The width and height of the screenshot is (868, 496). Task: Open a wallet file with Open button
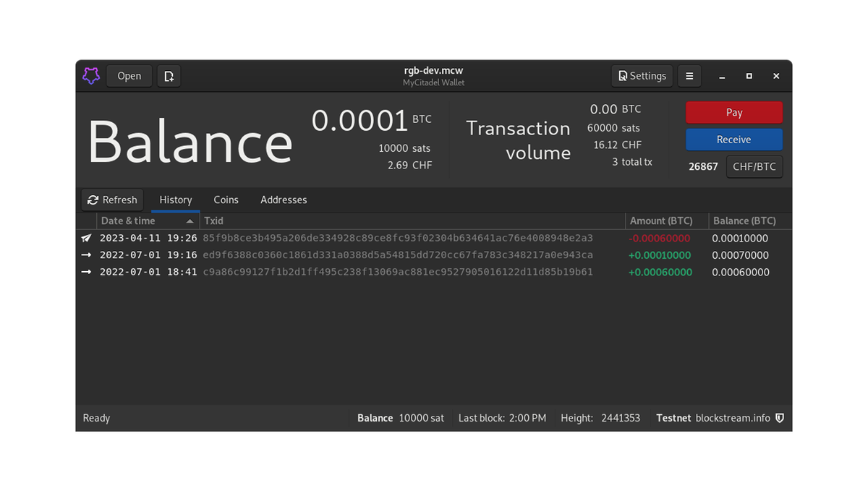pyautogui.click(x=129, y=76)
